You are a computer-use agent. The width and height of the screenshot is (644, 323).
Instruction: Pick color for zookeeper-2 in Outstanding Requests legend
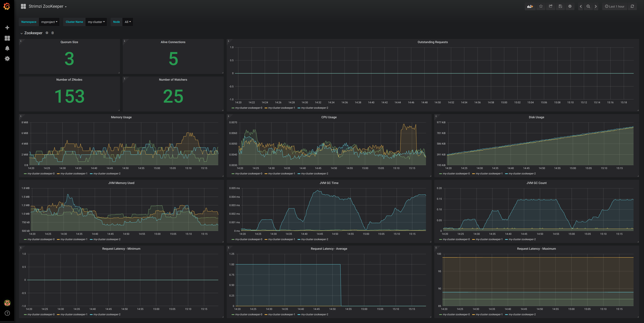click(x=299, y=108)
